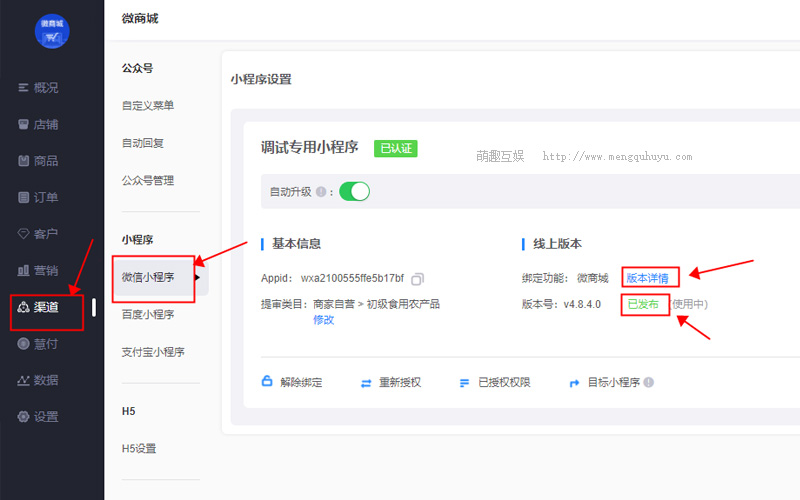Viewport: 800px width, 500px height.
Task: Click the 基本信息 section heading
Action: 296,244
